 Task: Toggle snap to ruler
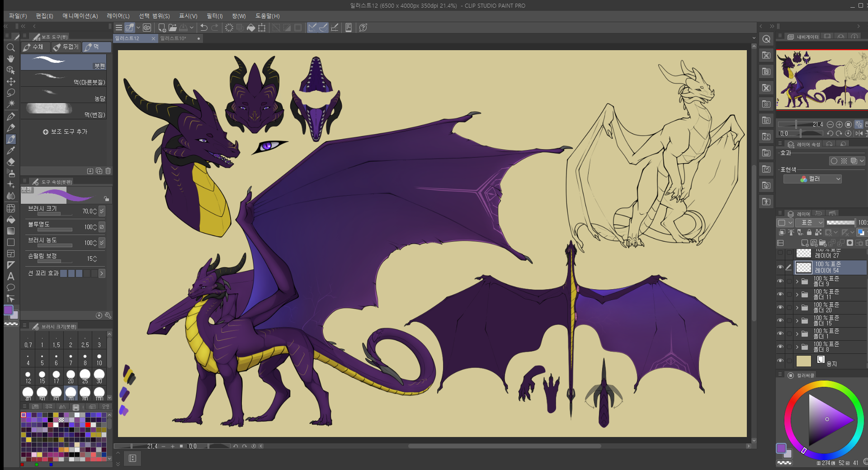[312, 28]
